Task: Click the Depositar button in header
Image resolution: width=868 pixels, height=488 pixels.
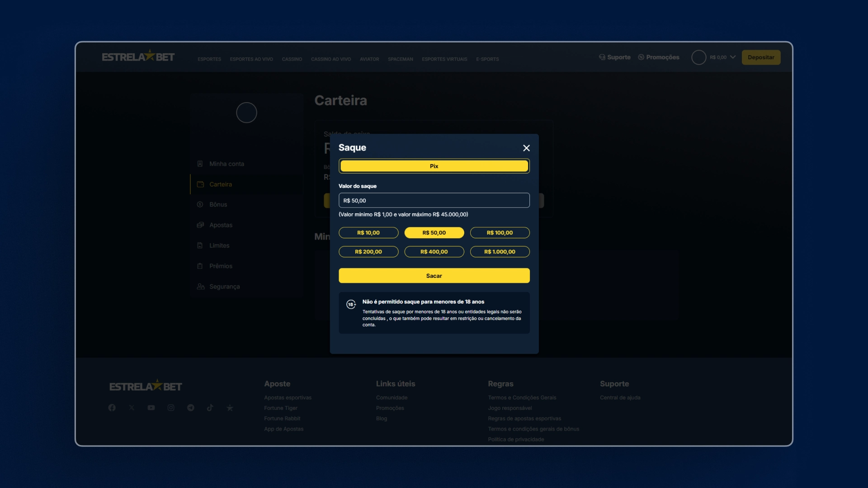Action: click(x=761, y=57)
